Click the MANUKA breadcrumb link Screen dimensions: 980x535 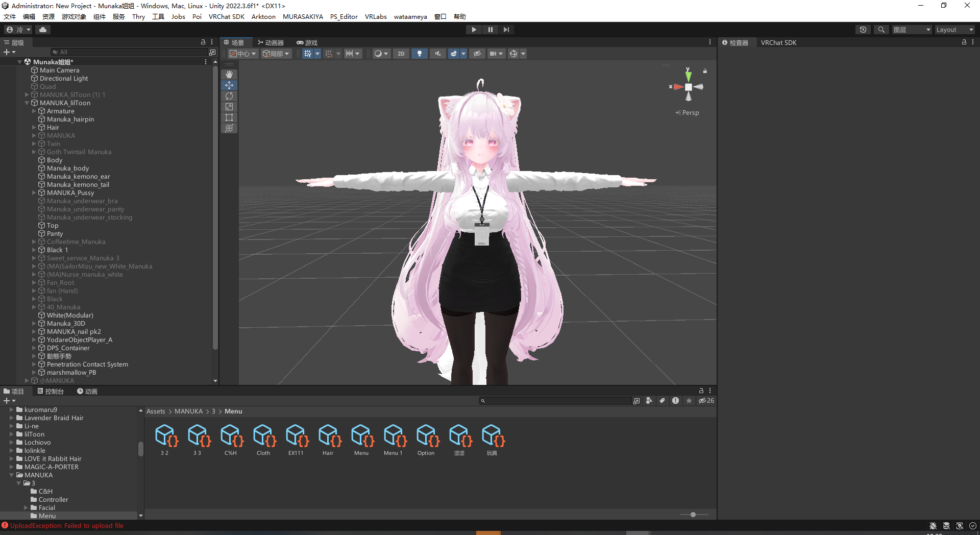188,411
